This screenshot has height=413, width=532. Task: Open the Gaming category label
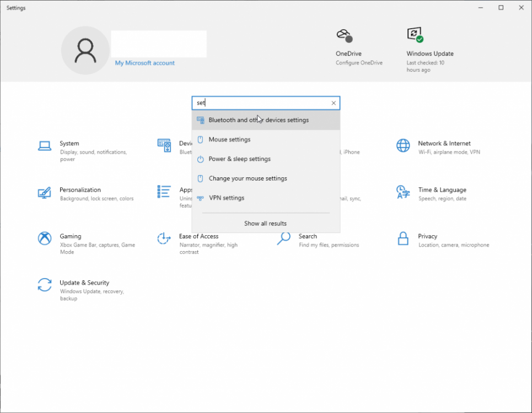(70, 236)
